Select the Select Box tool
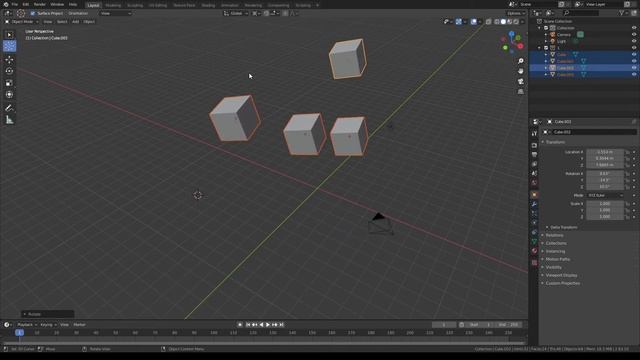The width and height of the screenshot is (640, 360). 9,35
